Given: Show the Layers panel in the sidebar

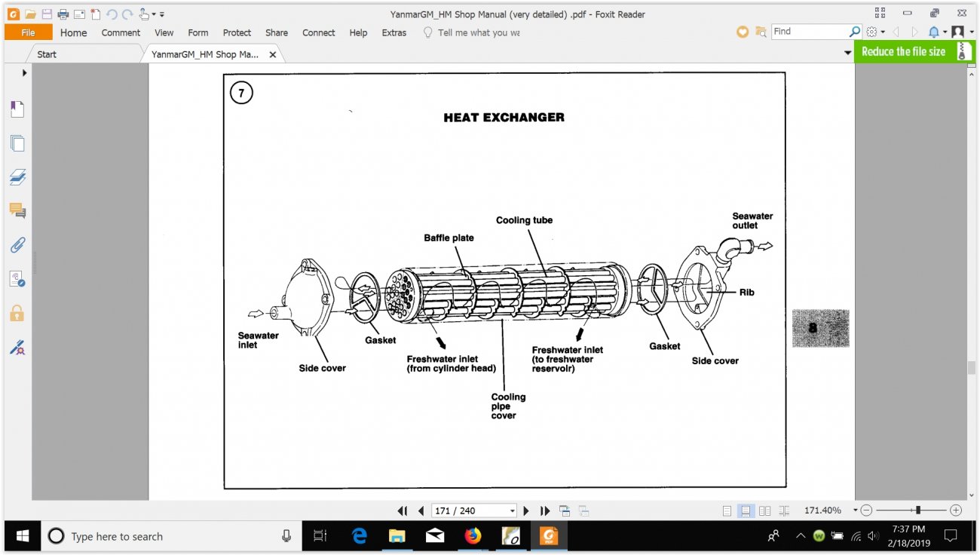Looking at the screenshot, I should click(x=17, y=177).
